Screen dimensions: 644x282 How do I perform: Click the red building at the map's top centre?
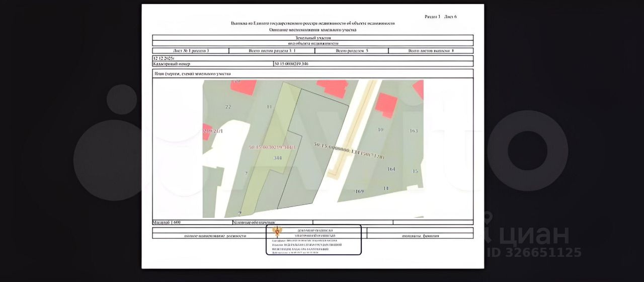[332, 89]
